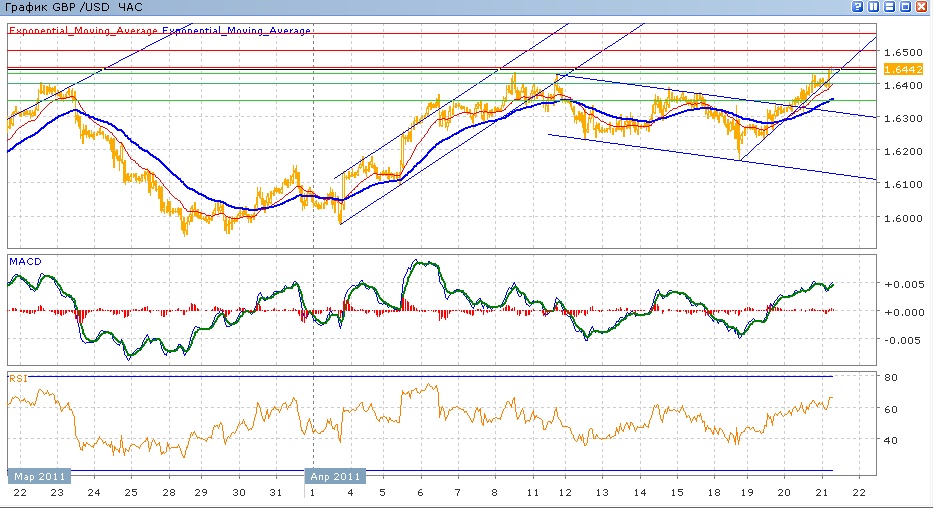This screenshot has width=933, height=508.
Task: Click the RSI indicator label
Action: click(17, 379)
